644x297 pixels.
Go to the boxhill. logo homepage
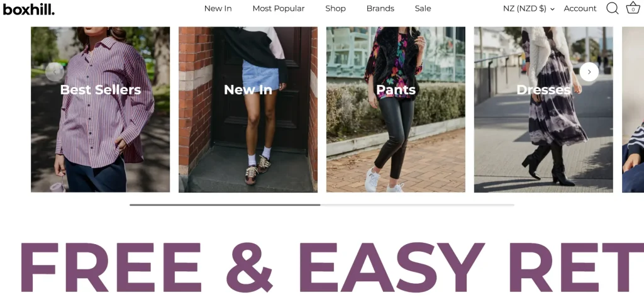click(x=29, y=9)
